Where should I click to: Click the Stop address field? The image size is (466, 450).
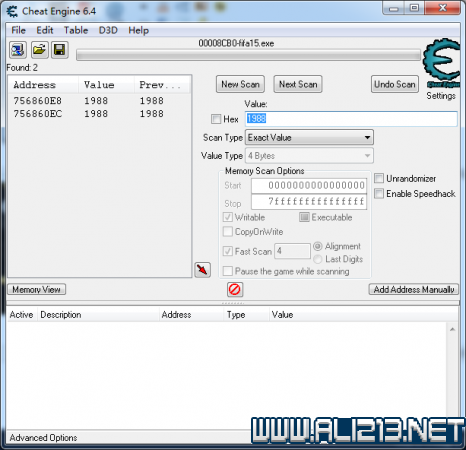tap(309, 202)
